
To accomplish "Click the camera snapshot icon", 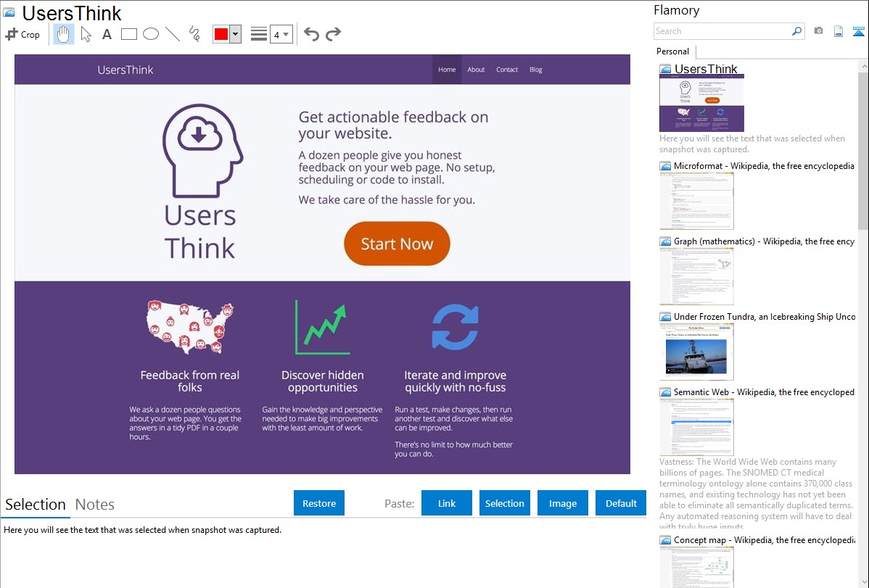I will pos(818,31).
